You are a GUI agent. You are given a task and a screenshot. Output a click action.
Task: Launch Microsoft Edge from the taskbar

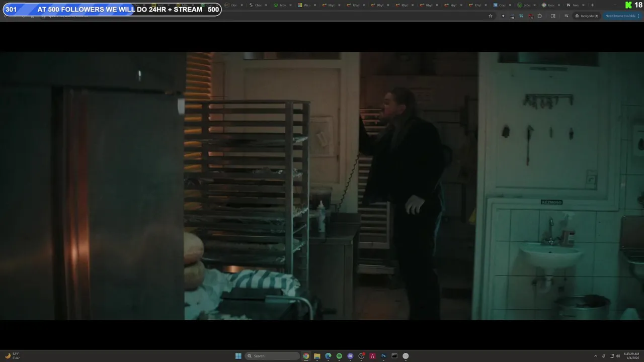tap(328, 356)
